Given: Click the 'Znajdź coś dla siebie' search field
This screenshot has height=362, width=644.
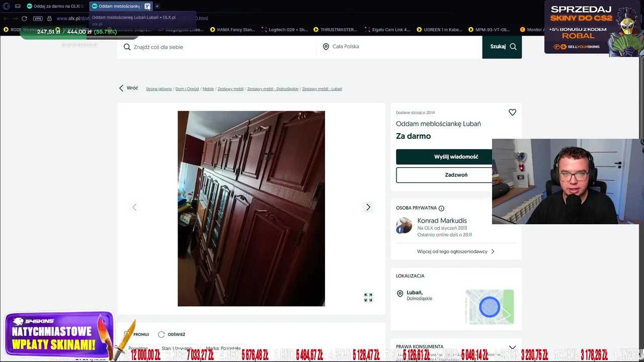Looking at the screenshot, I should click(x=217, y=47).
